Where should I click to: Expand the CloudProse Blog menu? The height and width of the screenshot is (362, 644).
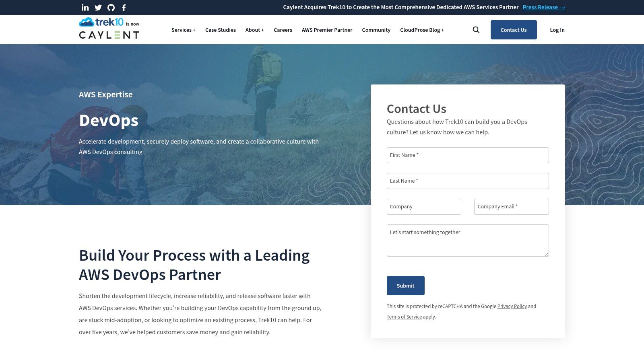pyautogui.click(x=422, y=30)
